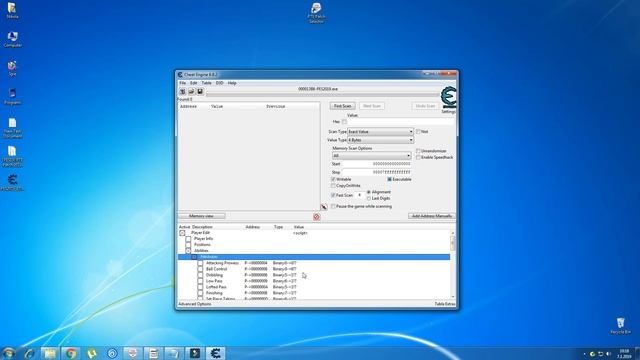Open the Cheat Engine desktop shortcut
The image size is (640, 360).
(x=12, y=182)
